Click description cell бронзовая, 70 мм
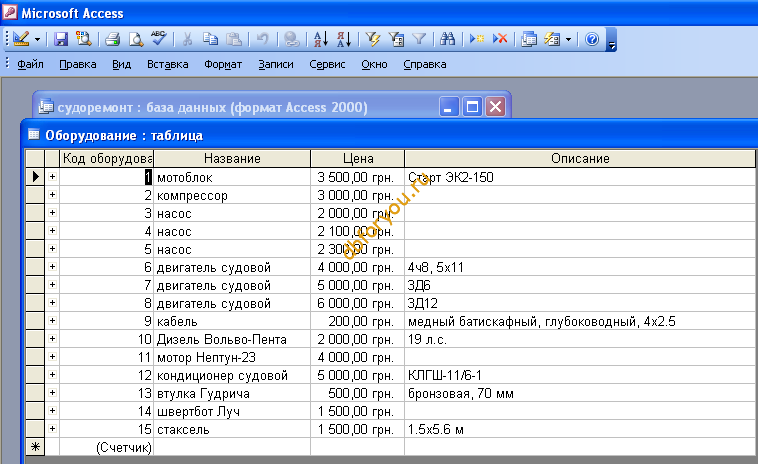The image size is (758, 464). (x=580, y=393)
